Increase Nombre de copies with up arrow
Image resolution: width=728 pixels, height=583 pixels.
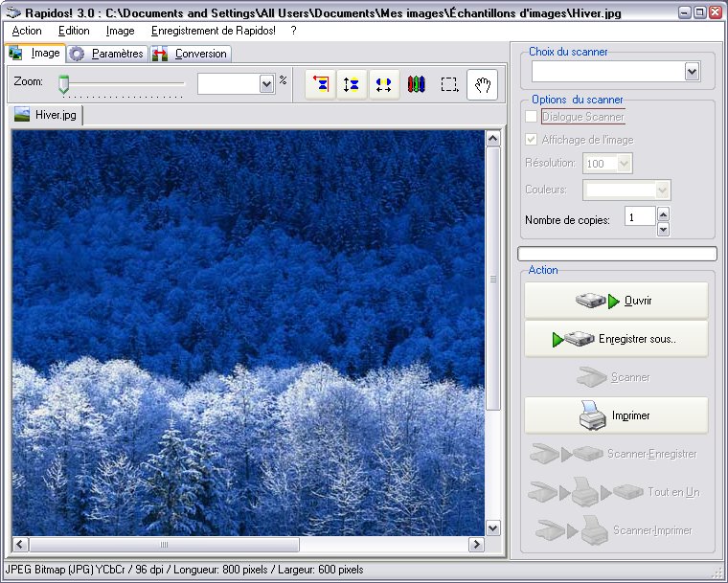(663, 214)
